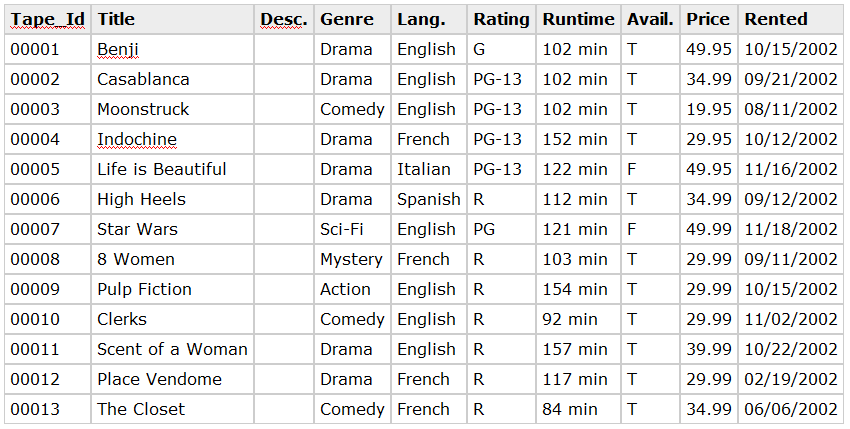Select the Place Vendome title cell
This screenshot has height=429, width=850.
pyautogui.click(x=173, y=379)
